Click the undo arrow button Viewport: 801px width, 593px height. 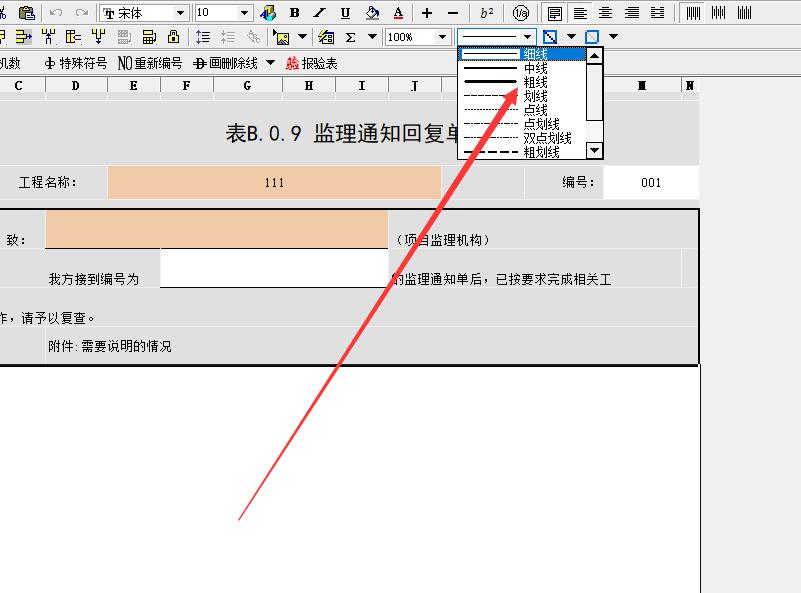click(58, 12)
